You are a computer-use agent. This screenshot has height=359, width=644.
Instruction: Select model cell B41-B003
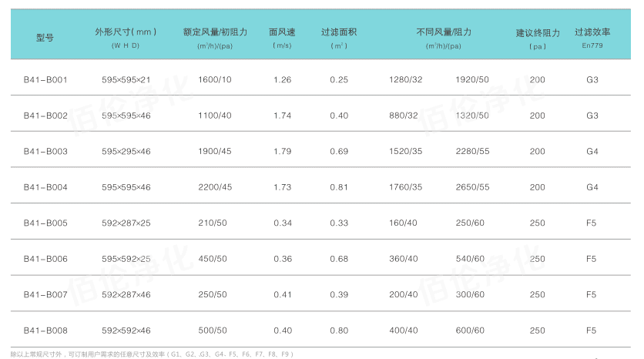point(45,151)
